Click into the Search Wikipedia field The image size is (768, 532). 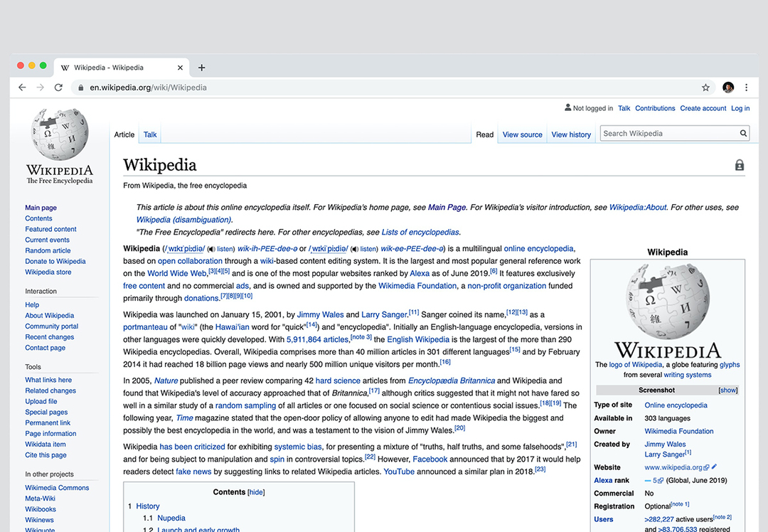click(667, 134)
